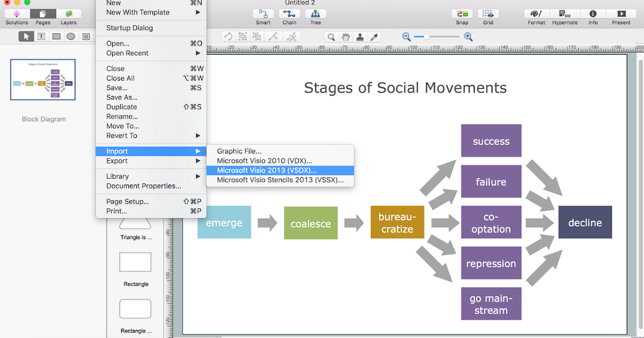
Task: Pick the hand panning tool
Action: (347, 36)
